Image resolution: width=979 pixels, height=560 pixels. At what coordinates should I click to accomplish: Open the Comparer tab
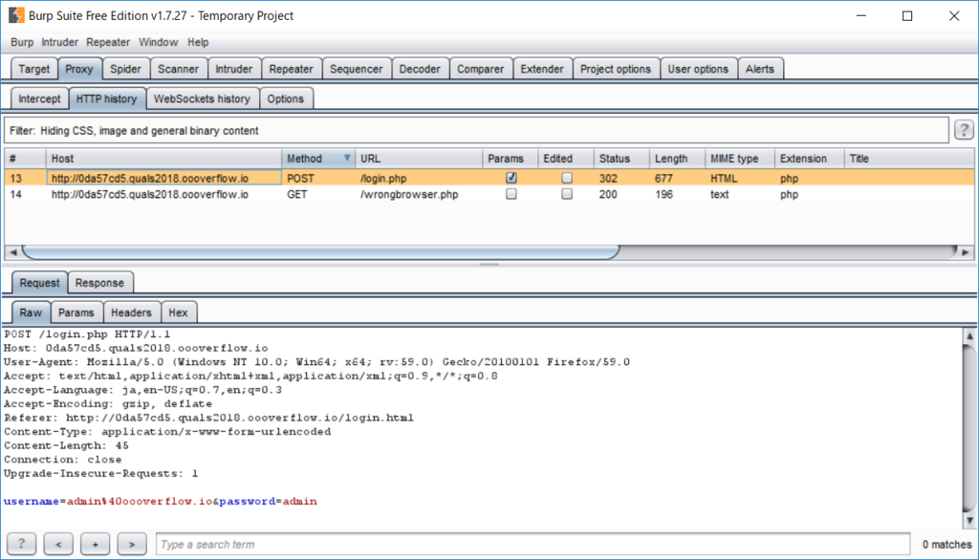(480, 69)
